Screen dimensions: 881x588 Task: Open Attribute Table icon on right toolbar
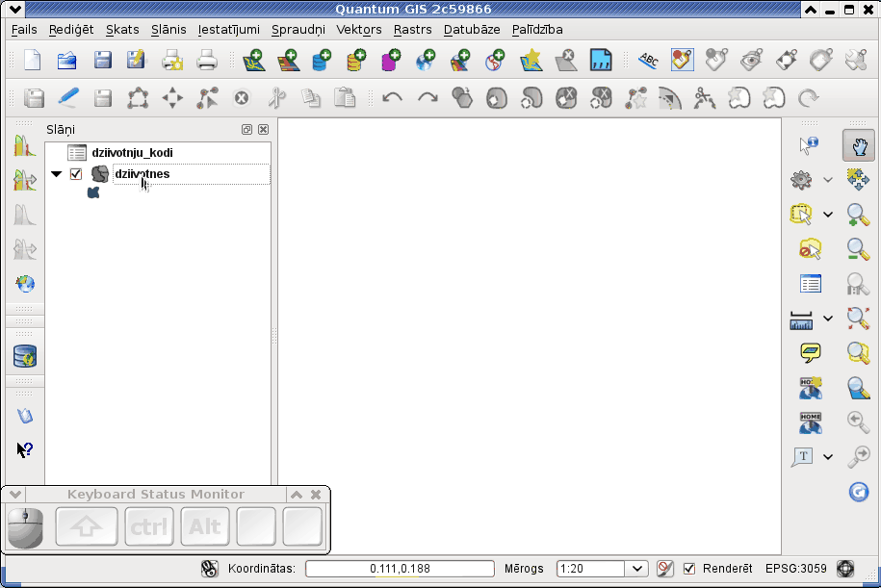tap(810, 284)
